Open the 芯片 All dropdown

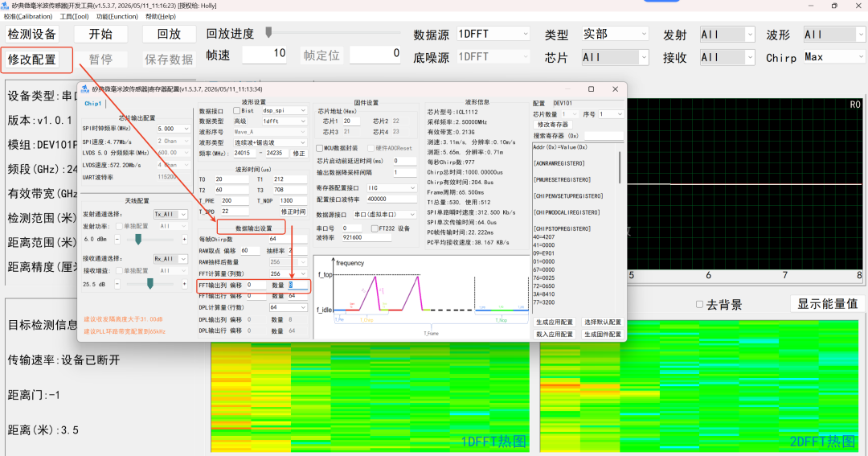615,57
